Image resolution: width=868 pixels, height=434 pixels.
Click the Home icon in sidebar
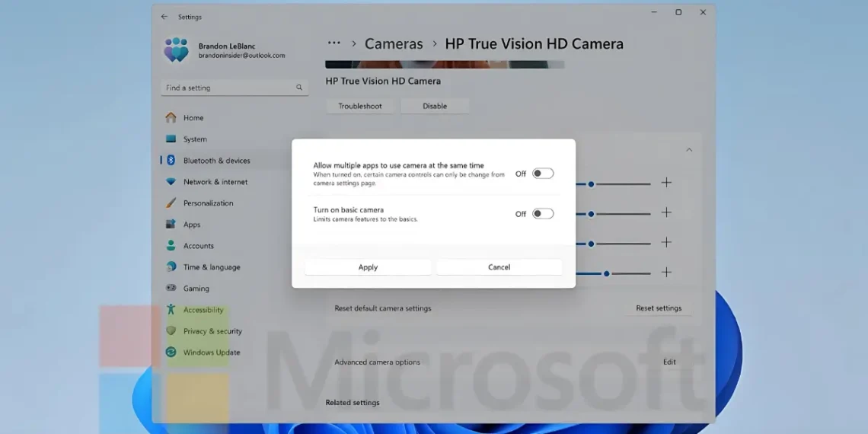(171, 118)
